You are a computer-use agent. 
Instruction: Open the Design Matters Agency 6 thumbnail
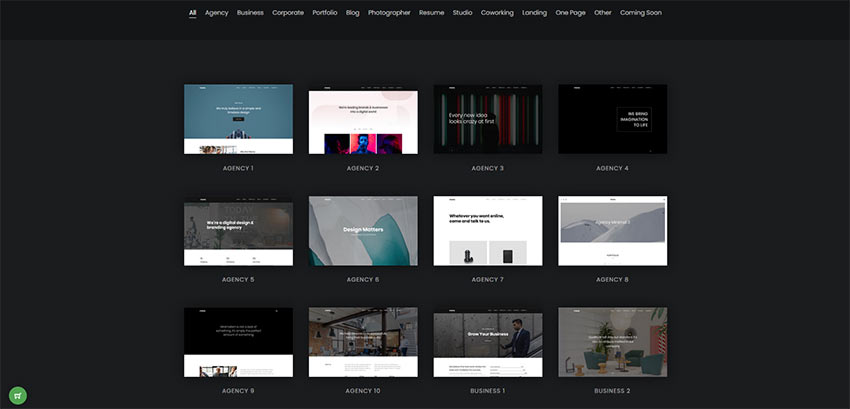[363, 231]
